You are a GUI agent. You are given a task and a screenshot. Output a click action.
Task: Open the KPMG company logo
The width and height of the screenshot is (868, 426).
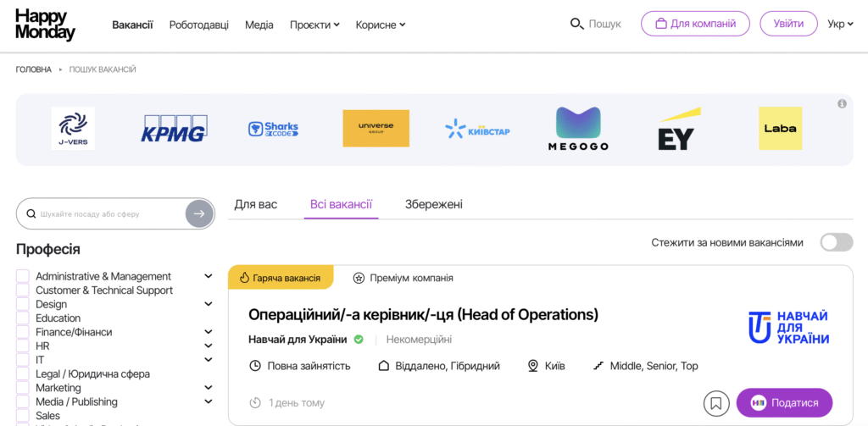coord(174,129)
